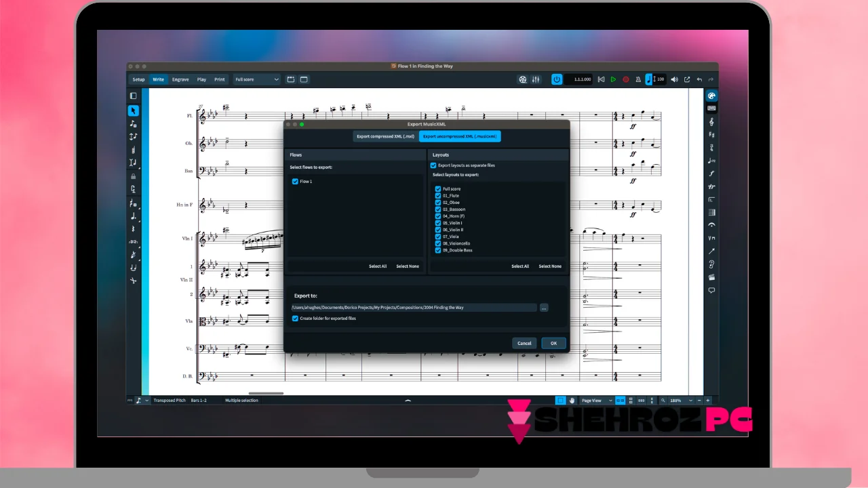The image size is (868, 488).
Task: Select the hand tool in the status bar
Action: (572, 401)
